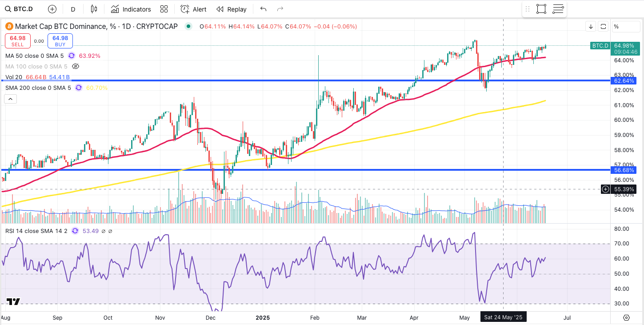Click the Nov label on time axis
Screen dimensions: 644x325
[160, 318]
